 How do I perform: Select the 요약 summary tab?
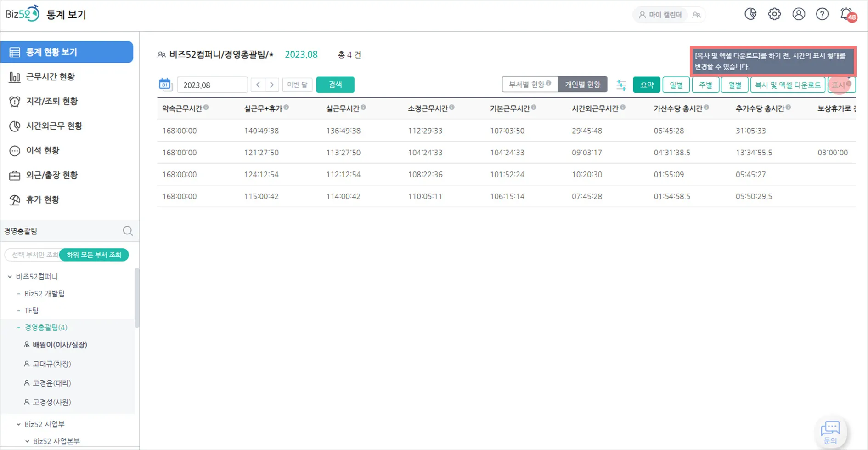tap(647, 85)
